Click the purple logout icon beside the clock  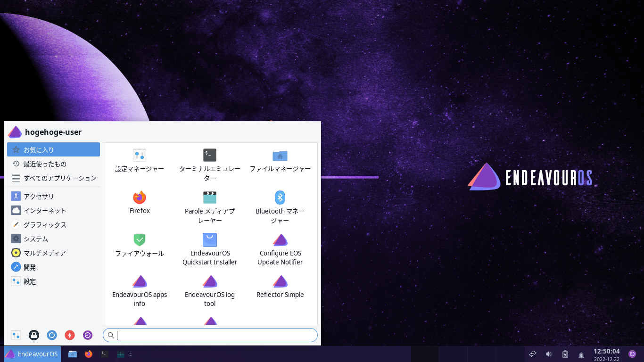[x=632, y=354]
